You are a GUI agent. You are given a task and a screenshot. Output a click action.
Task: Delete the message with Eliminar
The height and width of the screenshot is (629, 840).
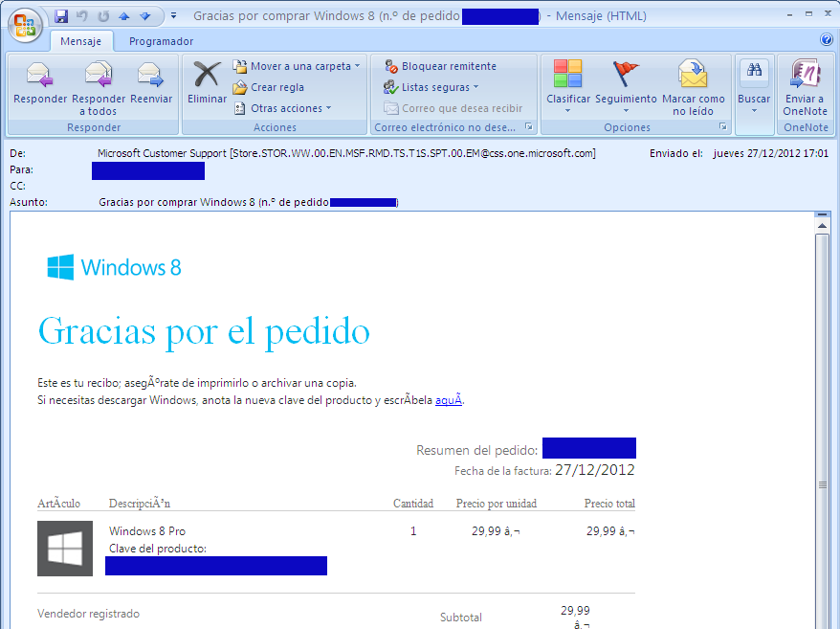click(x=207, y=83)
